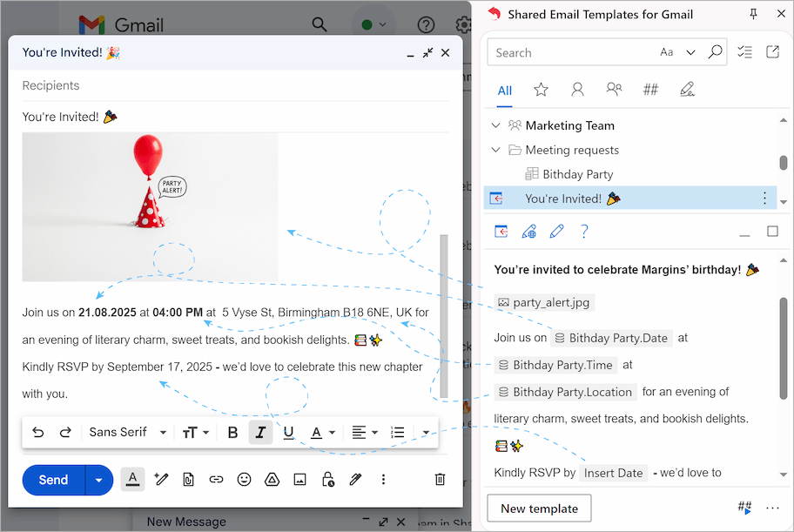The image size is (794, 532).
Task: Click the numbered list icon
Action: [398, 432]
